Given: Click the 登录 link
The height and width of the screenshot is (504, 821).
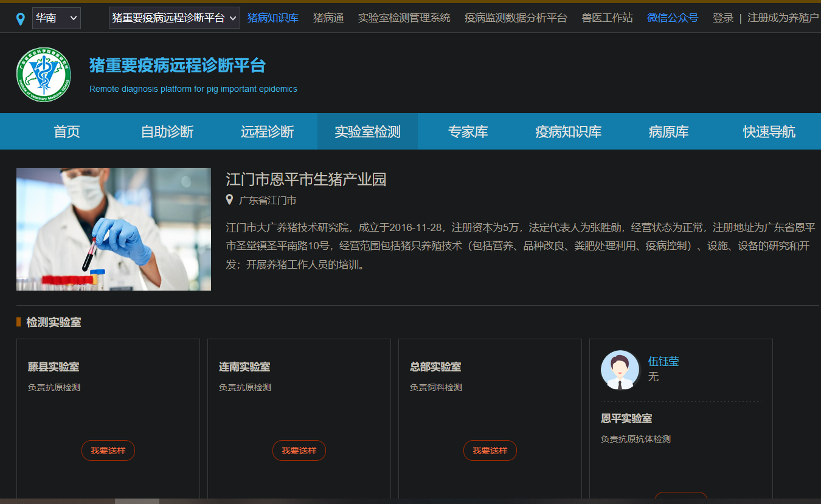Looking at the screenshot, I should (723, 18).
